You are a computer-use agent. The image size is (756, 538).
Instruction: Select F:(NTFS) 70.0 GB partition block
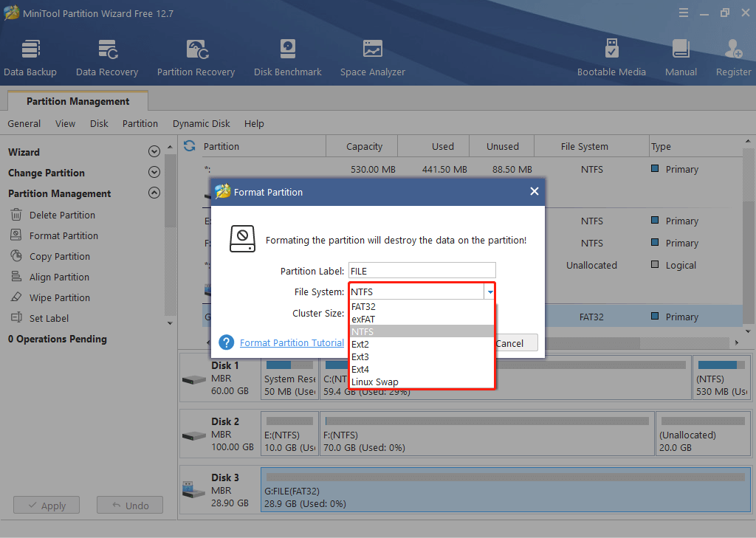487,433
